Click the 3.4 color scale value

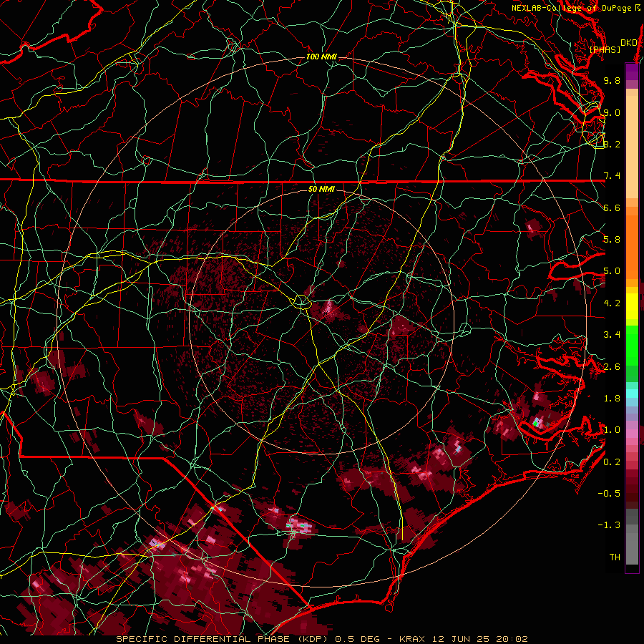point(612,335)
